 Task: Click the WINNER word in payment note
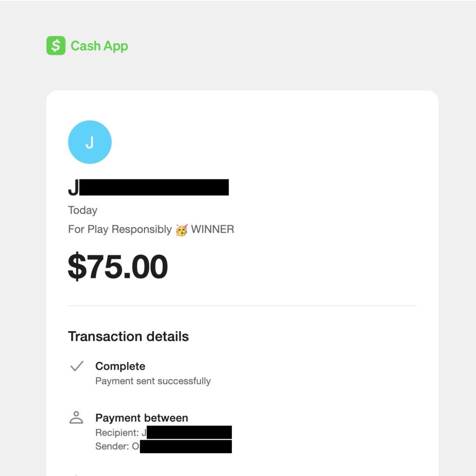pos(212,230)
